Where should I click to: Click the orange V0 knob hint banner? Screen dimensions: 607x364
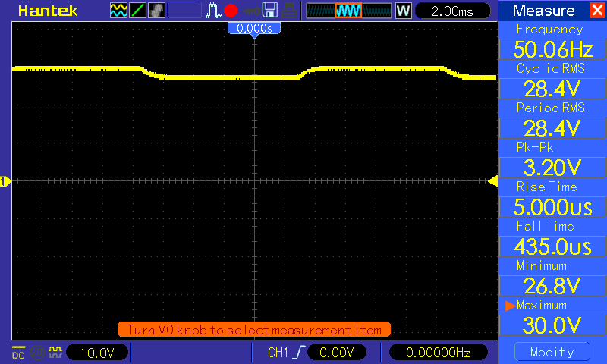pos(254,330)
